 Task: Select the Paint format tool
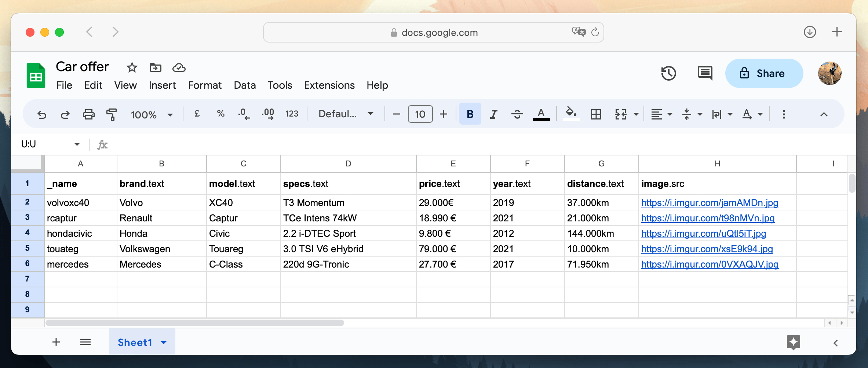[x=112, y=114]
